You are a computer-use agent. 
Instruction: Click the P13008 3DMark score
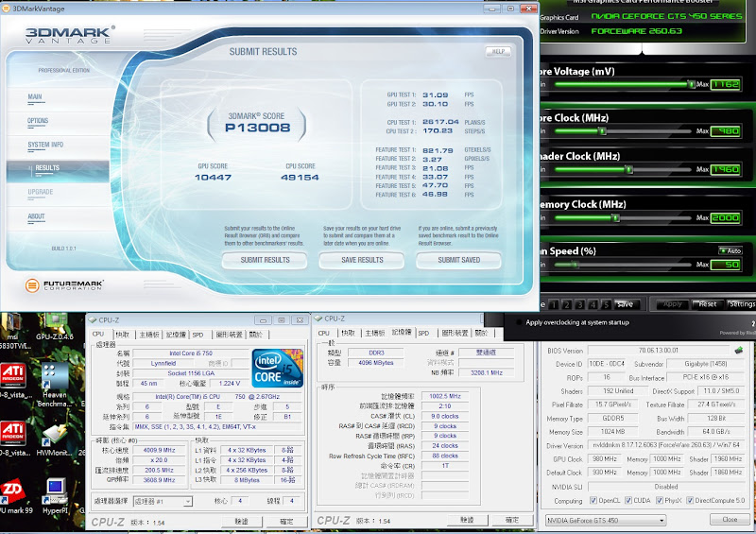(x=257, y=128)
